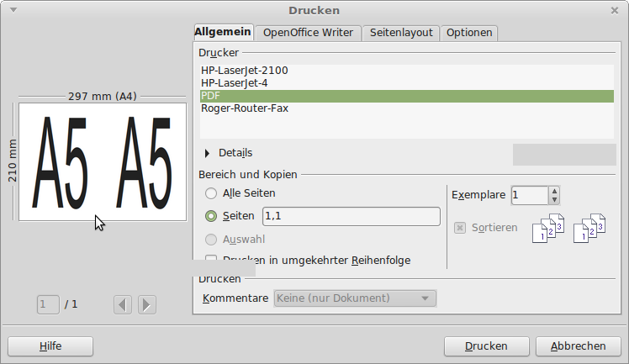Select the Alle Seiten radio button

[x=211, y=193]
